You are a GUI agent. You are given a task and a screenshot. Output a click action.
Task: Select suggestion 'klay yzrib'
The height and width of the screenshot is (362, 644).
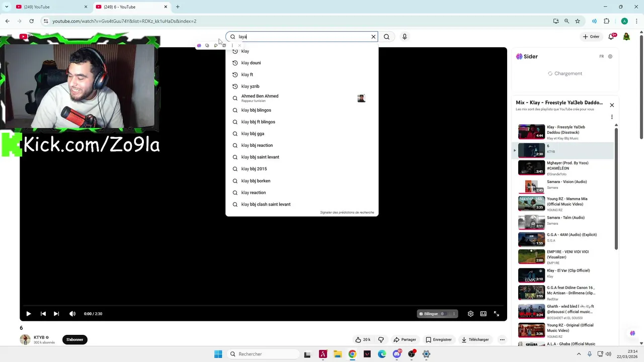(x=302, y=86)
